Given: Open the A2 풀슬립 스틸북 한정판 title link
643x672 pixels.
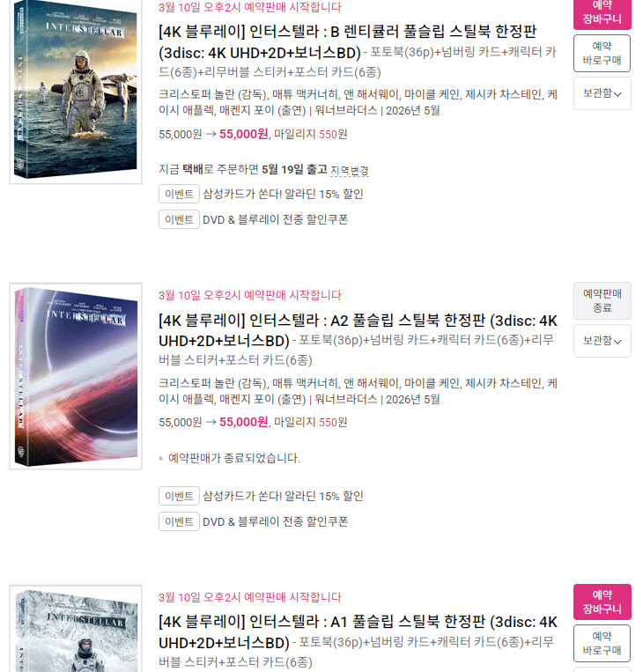Looking at the screenshot, I should click(x=358, y=330).
